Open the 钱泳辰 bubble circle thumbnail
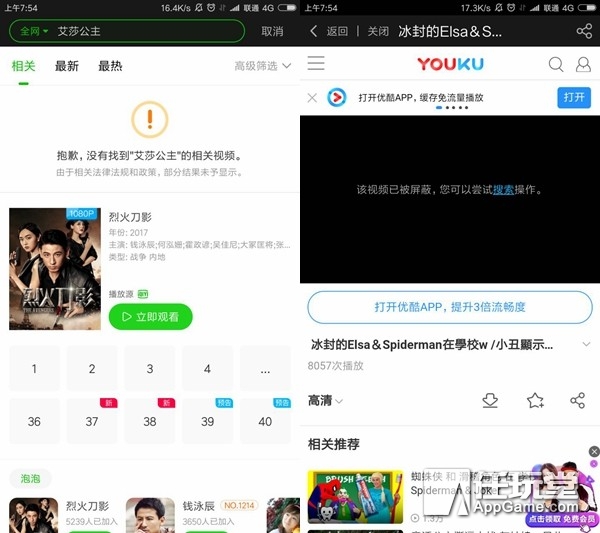This screenshot has height=533, width=600. point(150,515)
